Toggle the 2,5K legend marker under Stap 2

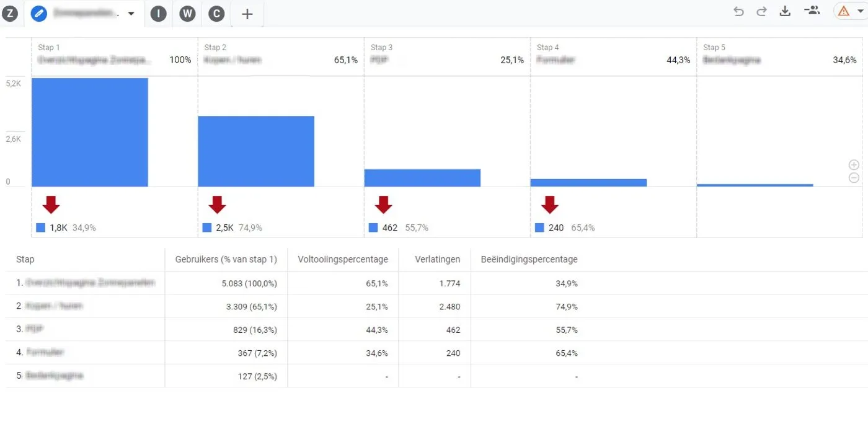point(206,227)
